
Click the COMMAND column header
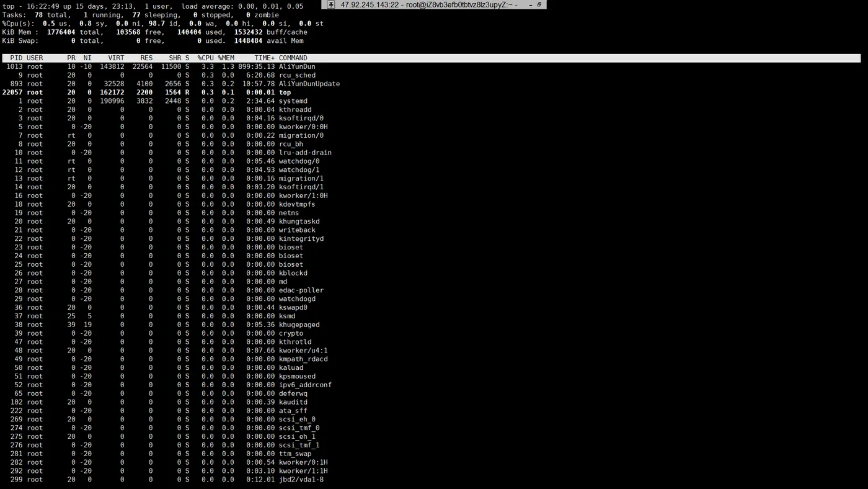pyautogui.click(x=293, y=58)
